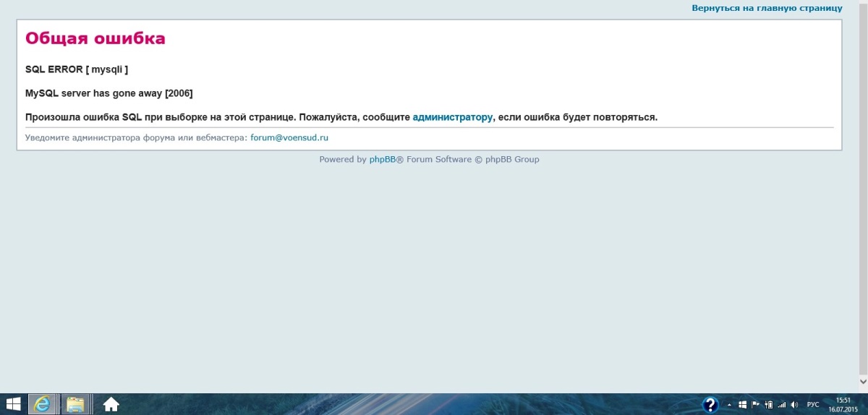Click 'MySQL server has gone away' text
This screenshot has height=415, width=868.
click(109, 93)
